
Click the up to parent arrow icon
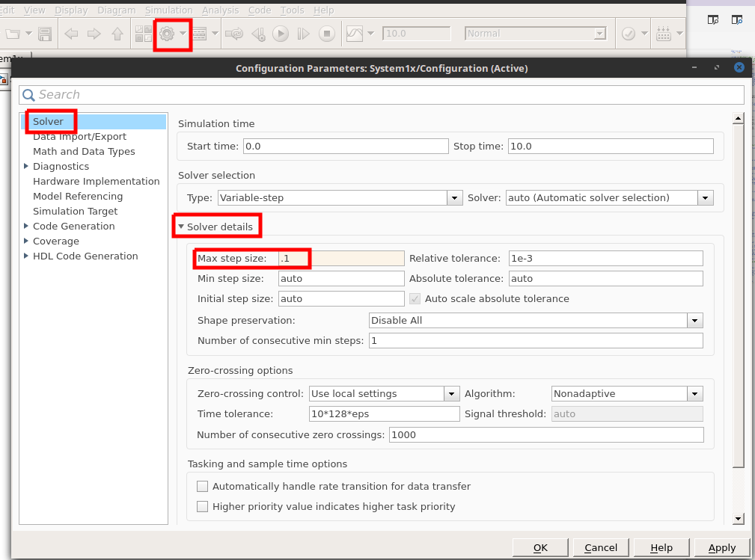tap(117, 34)
